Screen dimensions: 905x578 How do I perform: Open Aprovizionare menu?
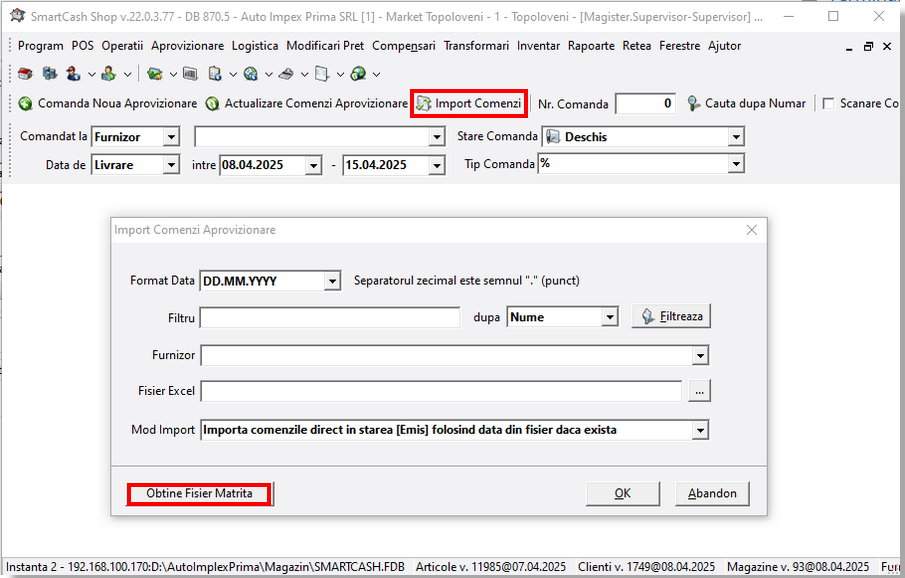pyautogui.click(x=187, y=46)
